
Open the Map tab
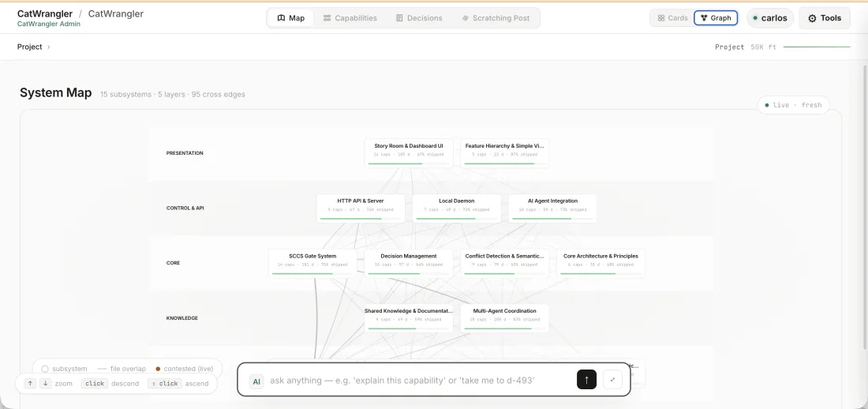[290, 17]
